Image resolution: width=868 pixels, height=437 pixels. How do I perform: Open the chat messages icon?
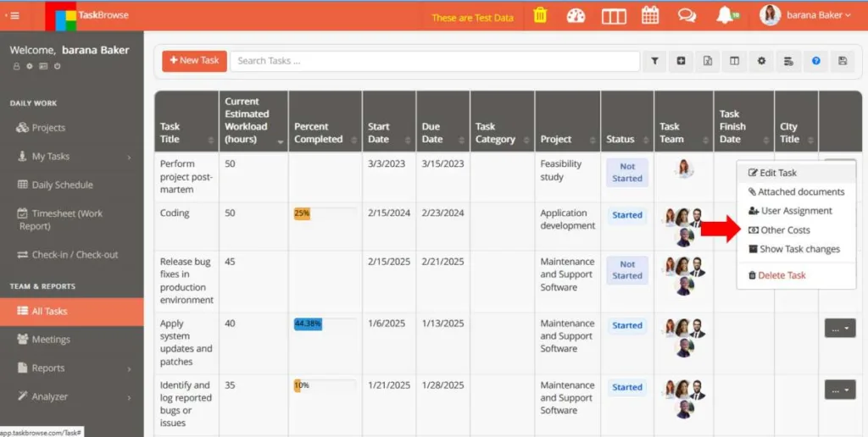coord(687,15)
